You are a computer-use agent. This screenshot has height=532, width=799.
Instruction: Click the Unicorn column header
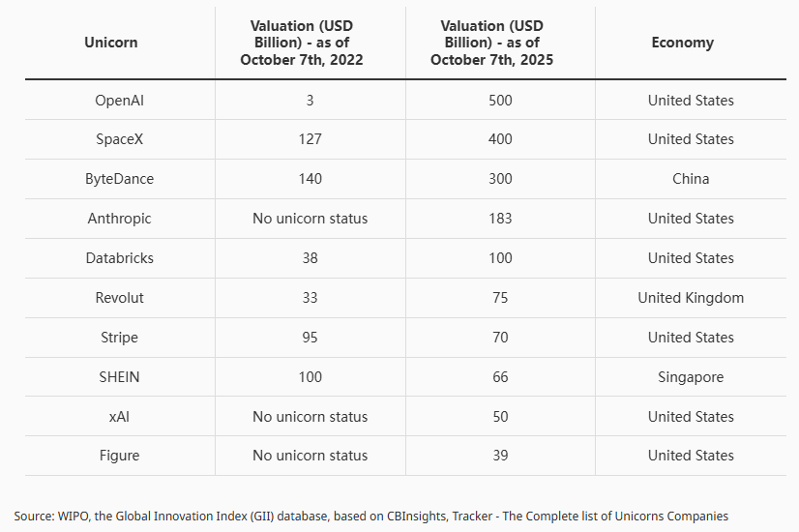point(111,43)
